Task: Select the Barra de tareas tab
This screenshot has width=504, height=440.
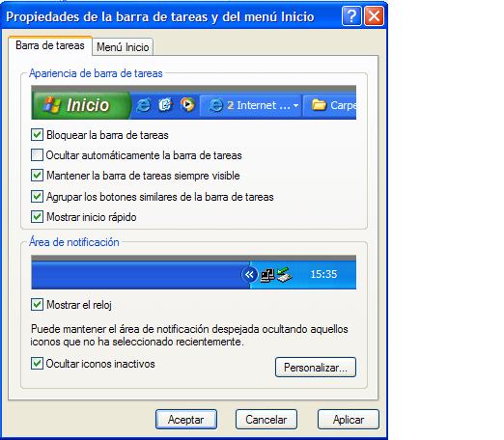Action: pos(50,45)
